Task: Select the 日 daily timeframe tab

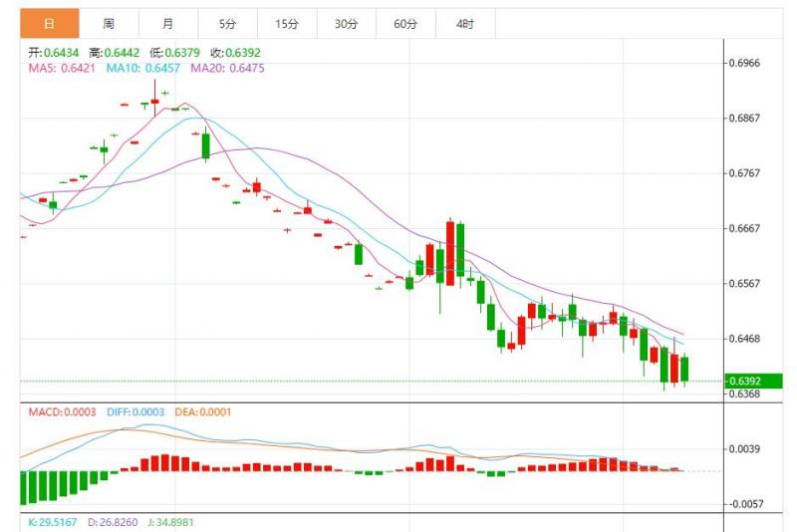Action: pyautogui.click(x=49, y=23)
